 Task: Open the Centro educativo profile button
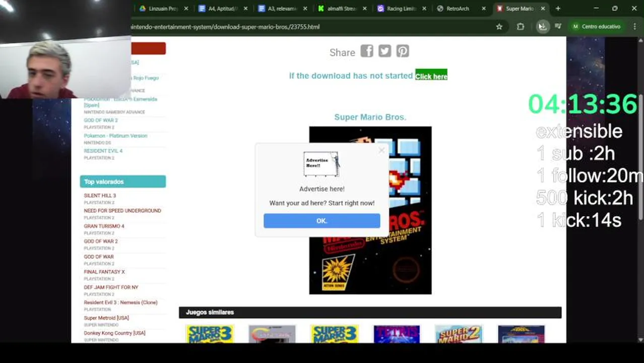(x=597, y=27)
